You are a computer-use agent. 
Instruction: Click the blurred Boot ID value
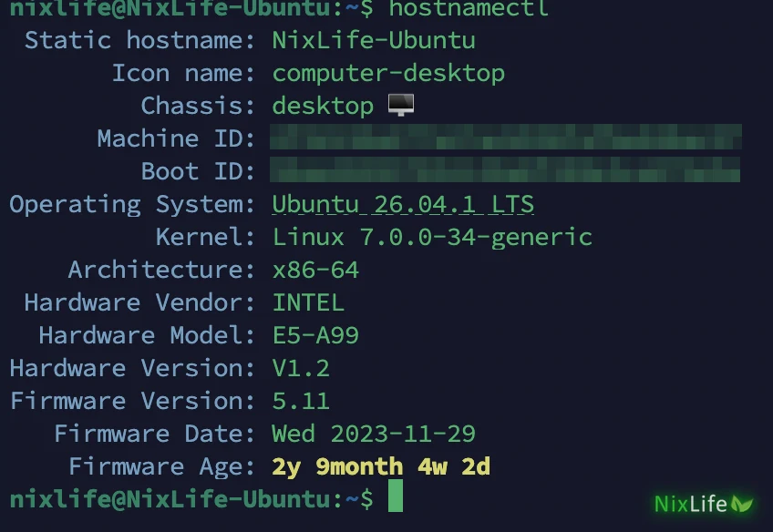point(505,169)
